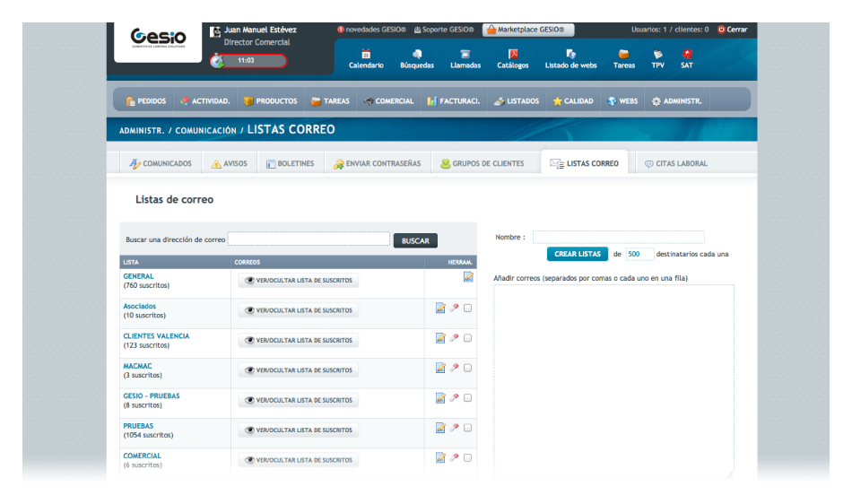Edit the PRUEBAS list

click(x=440, y=428)
